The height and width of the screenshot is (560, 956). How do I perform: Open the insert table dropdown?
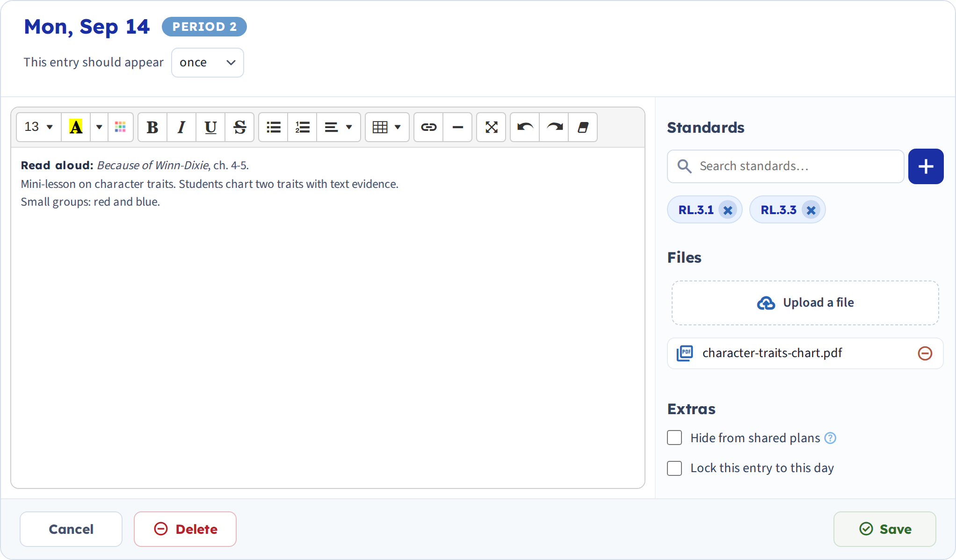coord(387,127)
